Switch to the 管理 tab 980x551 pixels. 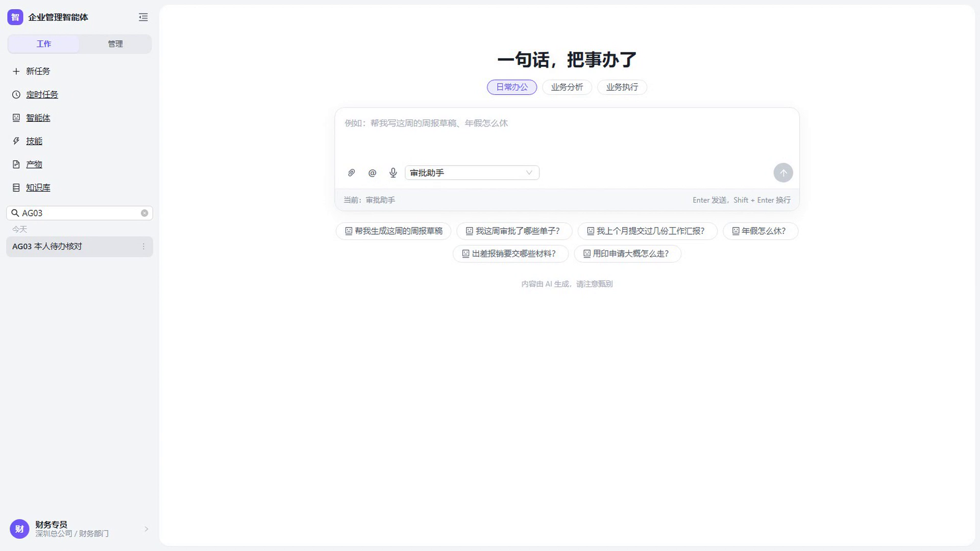pos(115,44)
